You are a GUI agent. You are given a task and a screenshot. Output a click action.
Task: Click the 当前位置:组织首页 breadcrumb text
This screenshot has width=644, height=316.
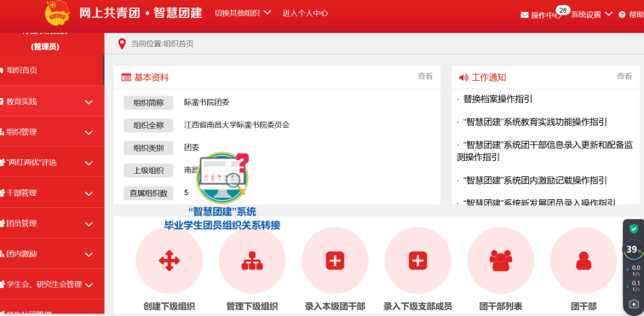[162, 44]
